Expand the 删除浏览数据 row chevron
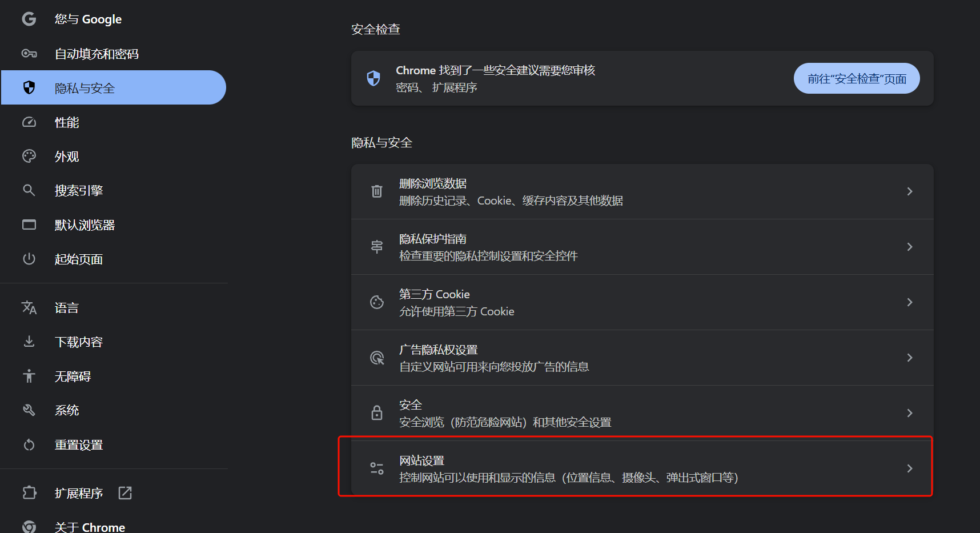Image resolution: width=980 pixels, height=533 pixels. coord(910,191)
